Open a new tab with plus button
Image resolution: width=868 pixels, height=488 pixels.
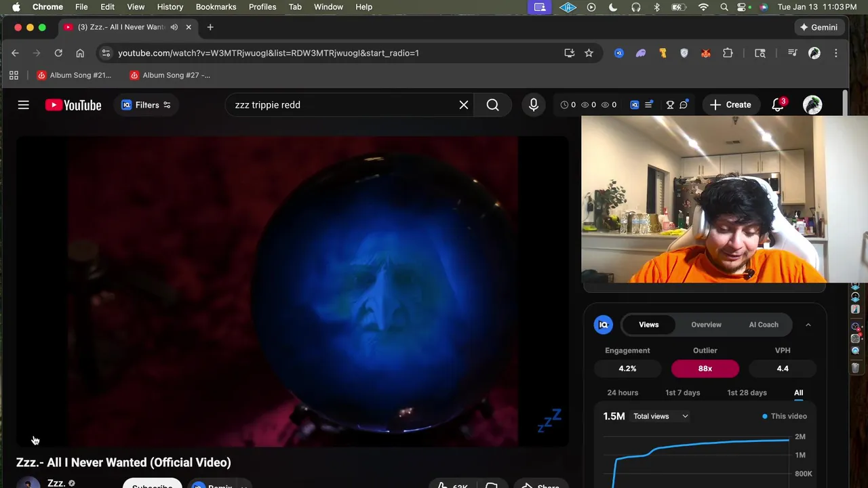click(210, 27)
